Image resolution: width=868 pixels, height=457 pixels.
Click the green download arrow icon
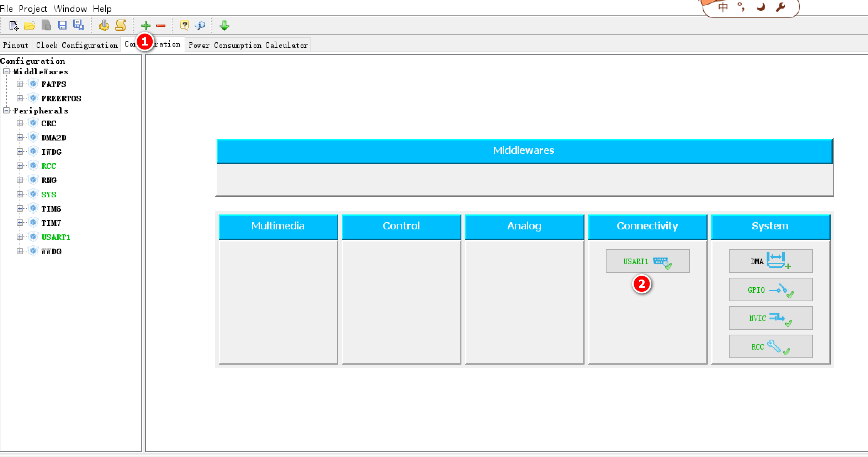[x=224, y=26]
